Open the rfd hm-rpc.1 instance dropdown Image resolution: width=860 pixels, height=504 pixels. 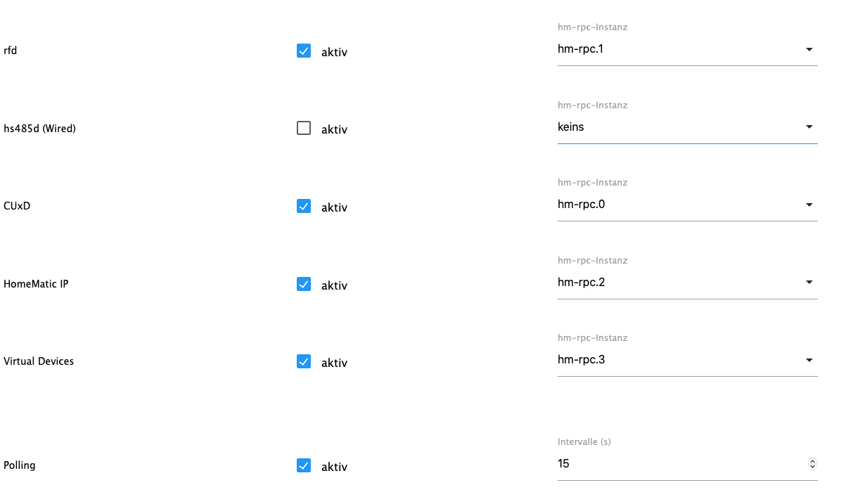point(687,50)
